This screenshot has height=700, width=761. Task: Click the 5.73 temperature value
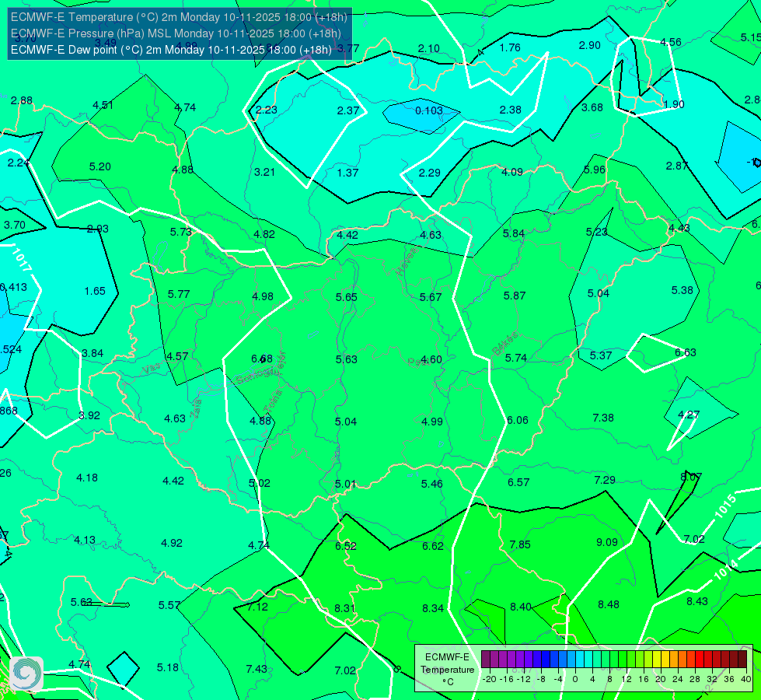[180, 233]
